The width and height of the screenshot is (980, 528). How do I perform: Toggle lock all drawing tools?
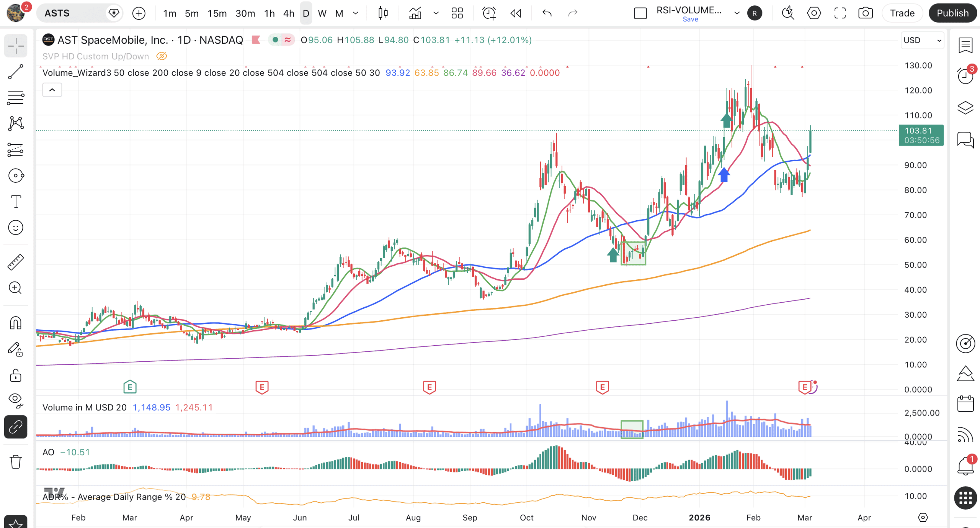pyautogui.click(x=16, y=376)
